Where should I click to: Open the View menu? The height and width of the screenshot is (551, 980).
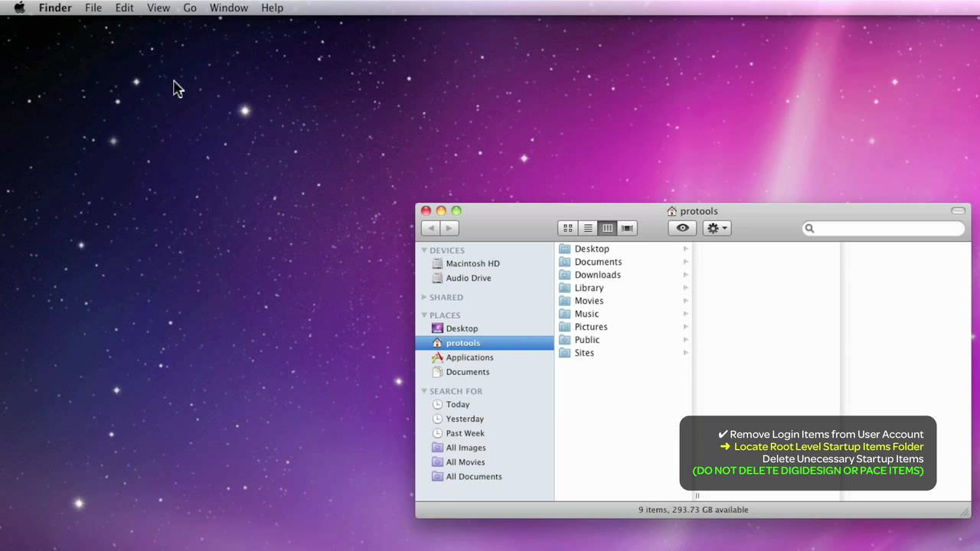(158, 8)
